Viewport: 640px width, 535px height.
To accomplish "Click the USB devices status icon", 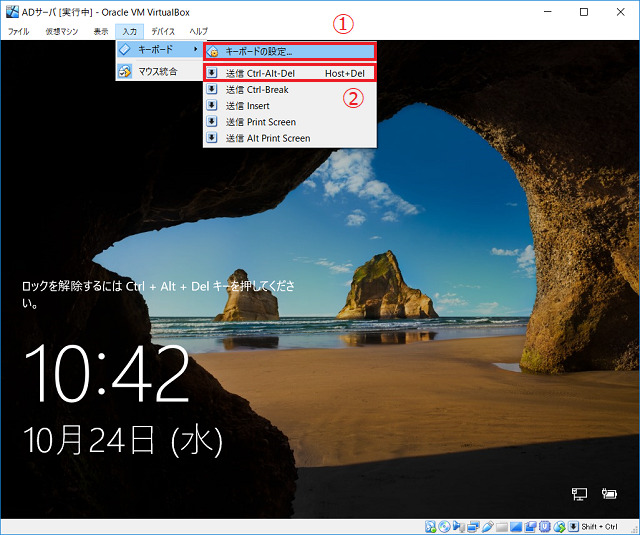I will pyautogui.click(x=488, y=527).
